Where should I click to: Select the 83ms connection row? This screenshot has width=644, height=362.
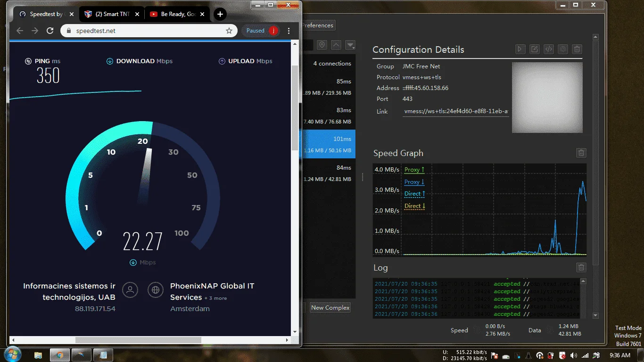pyautogui.click(x=329, y=115)
